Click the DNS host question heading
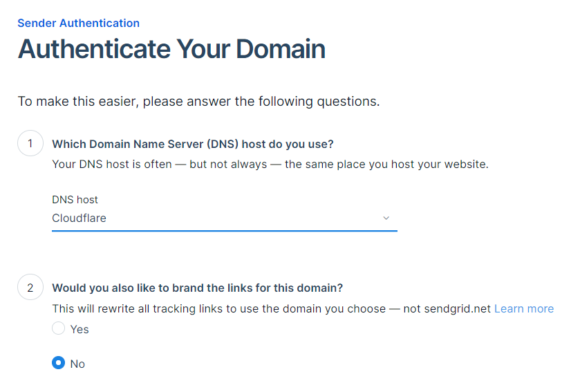 [193, 144]
